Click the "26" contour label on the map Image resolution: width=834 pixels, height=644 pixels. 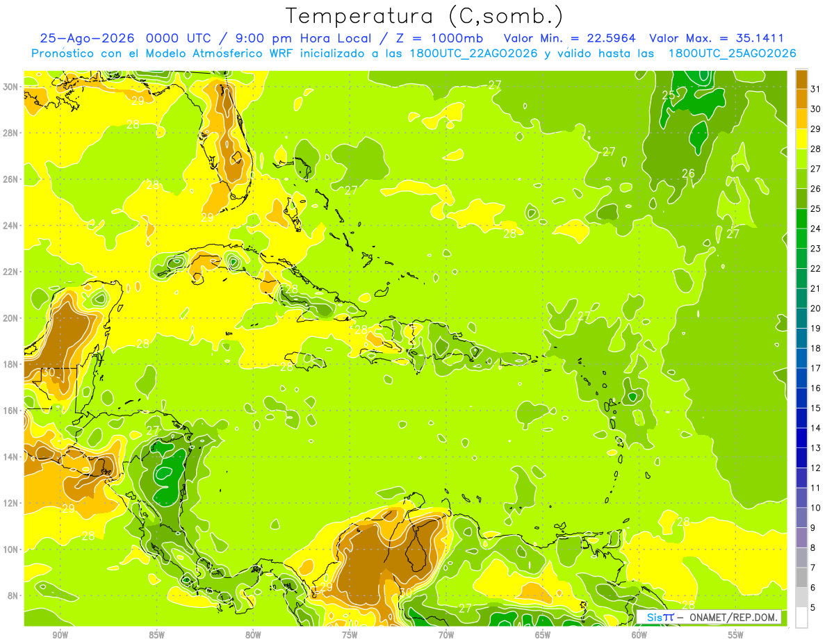pyautogui.click(x=688, y=174)
